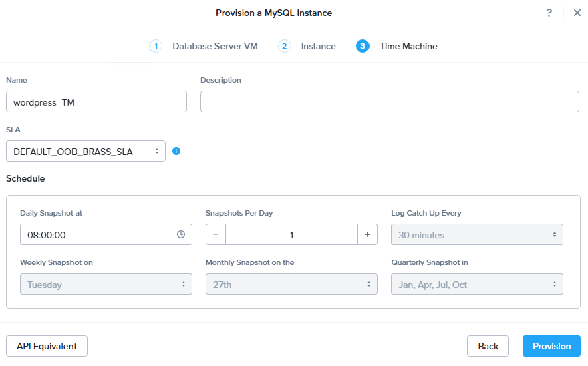588x366 pixels.
Task: Open the clock picker for Daily Snapshot
Action: point(180,235)
